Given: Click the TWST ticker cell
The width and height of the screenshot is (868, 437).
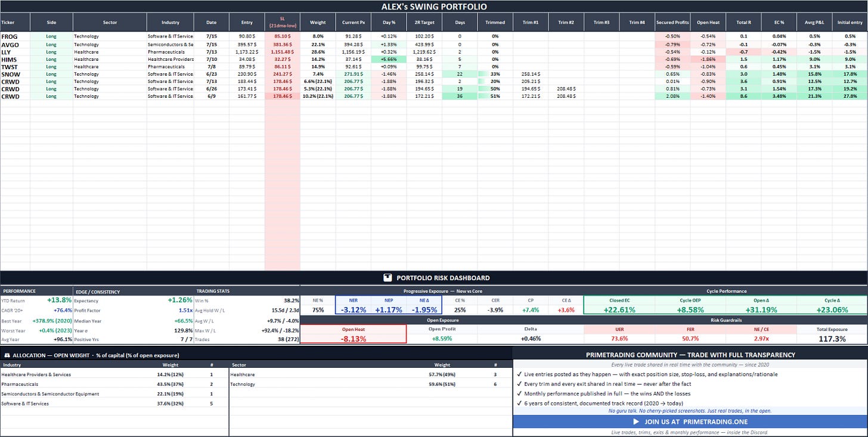Looking at the screenshot, I should click(x=15, y=66).
